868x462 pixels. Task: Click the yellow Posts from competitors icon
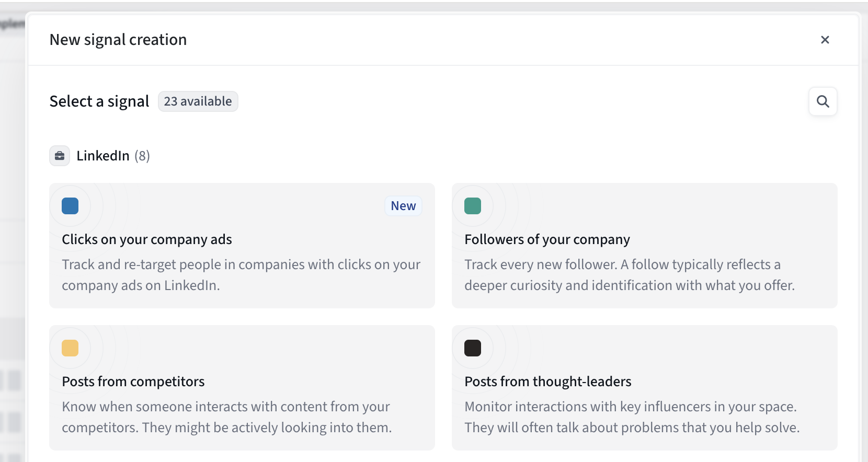tap(70, 348)
